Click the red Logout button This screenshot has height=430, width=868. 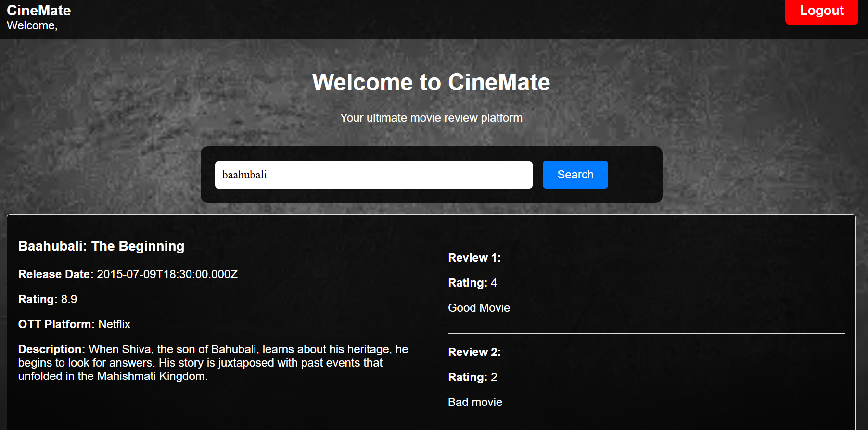pyautogui.click(x=821, y=11)
